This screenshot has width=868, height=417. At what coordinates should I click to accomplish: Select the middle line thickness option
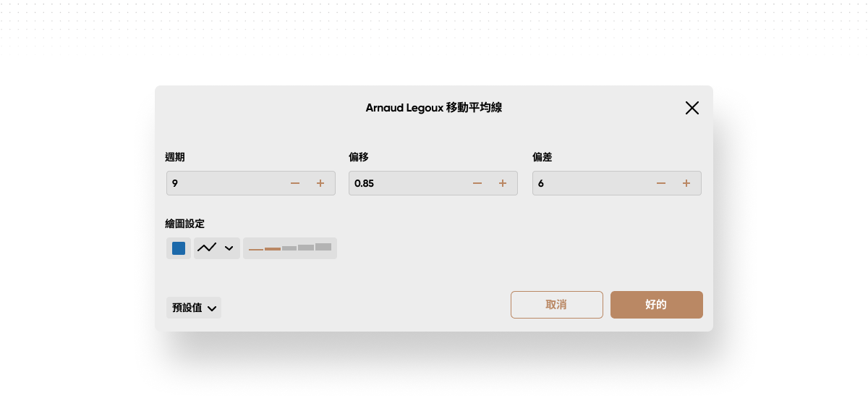289,248
